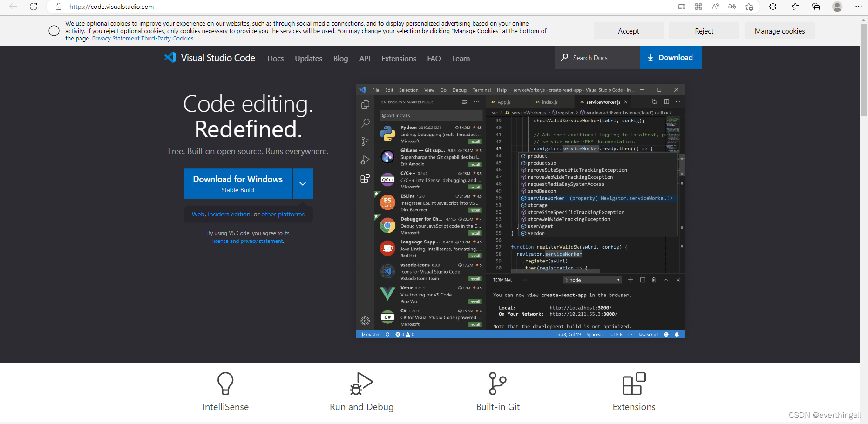Click the Search Docs magnifier icon
The width and height of the screenshot is (868, 424).
pyautogui.click(x=564, y=57)
